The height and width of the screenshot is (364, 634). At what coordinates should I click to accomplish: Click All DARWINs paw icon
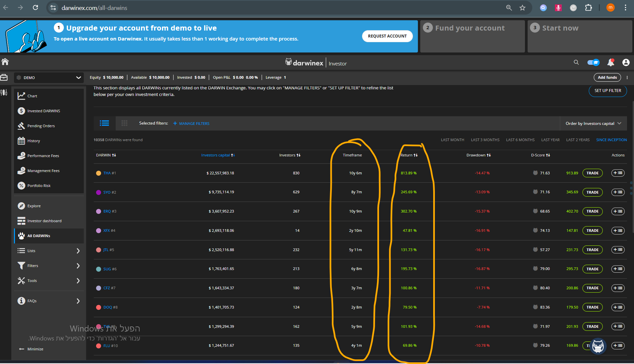21,236
